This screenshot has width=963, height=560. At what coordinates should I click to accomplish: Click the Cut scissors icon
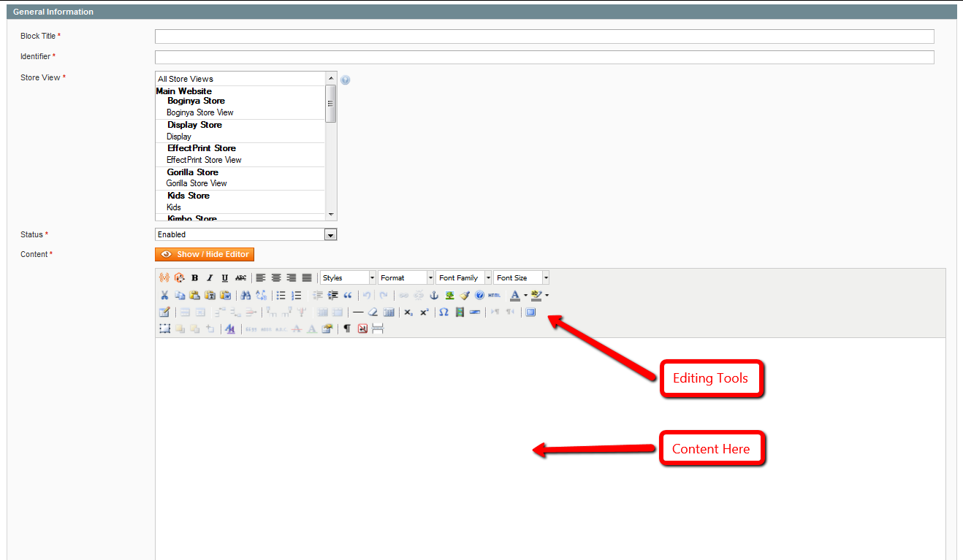(164, 295)
